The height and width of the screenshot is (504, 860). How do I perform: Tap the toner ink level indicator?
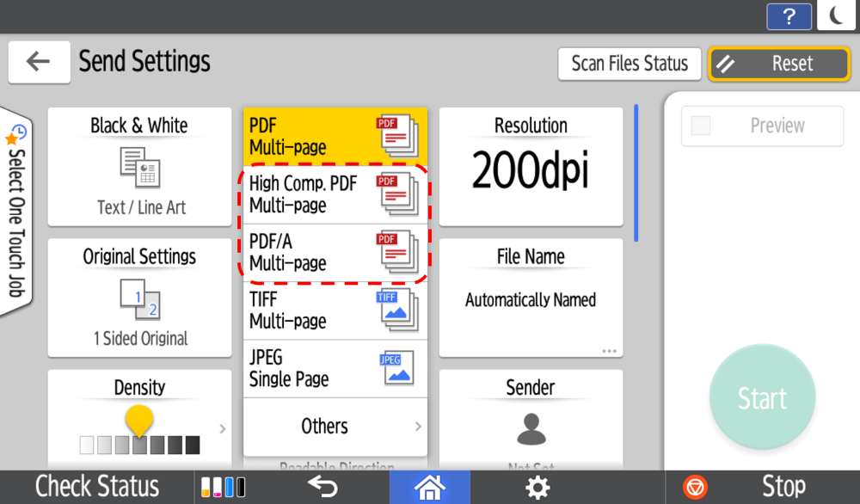click(223, 487)
